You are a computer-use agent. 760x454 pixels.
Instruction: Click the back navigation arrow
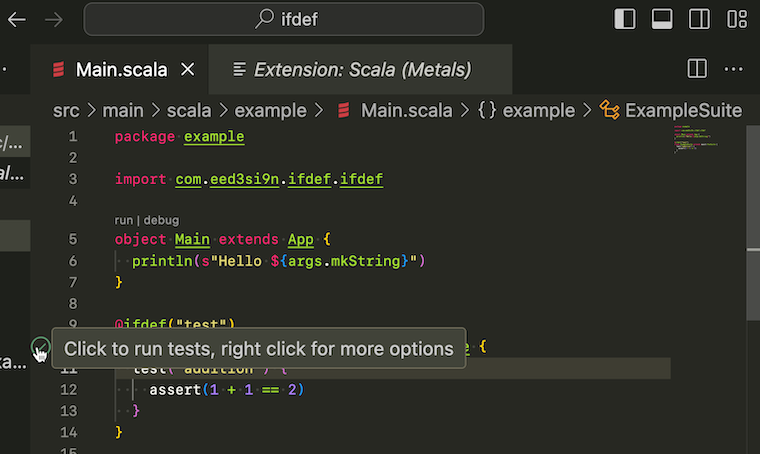pyautogui.click(x=16, y=19)
